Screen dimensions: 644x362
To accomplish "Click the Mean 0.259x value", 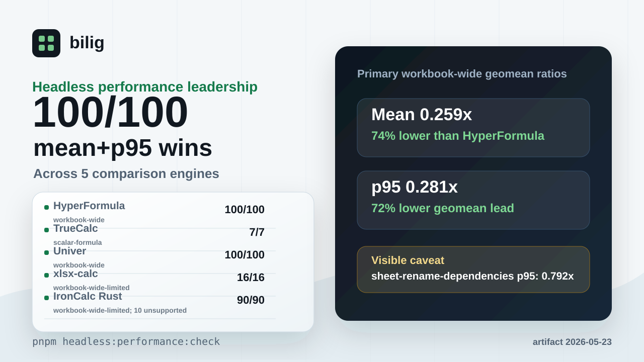I will [422, 115].
